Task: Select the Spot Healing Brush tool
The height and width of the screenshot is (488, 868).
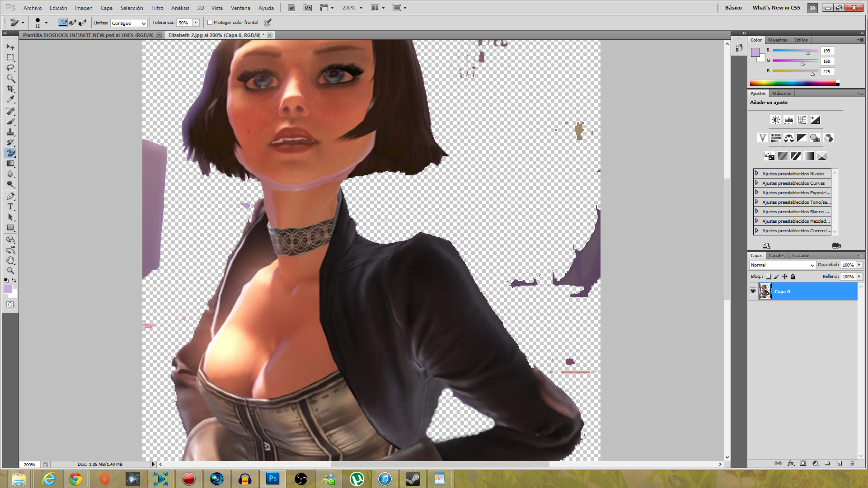Action: pos(10,111)
